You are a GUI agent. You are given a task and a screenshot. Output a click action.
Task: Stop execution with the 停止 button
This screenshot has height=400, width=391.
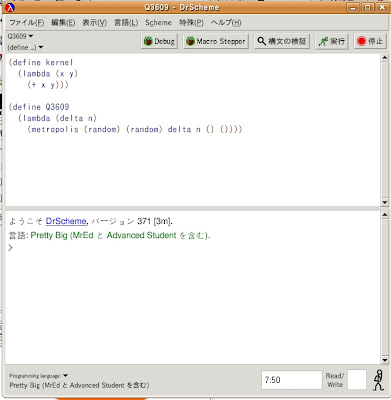370,41
